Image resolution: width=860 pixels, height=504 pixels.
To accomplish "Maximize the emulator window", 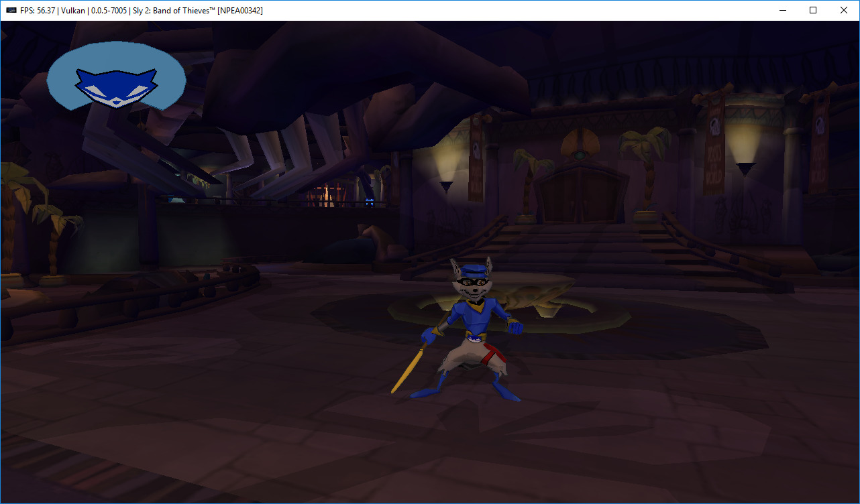I will point(813,10).
